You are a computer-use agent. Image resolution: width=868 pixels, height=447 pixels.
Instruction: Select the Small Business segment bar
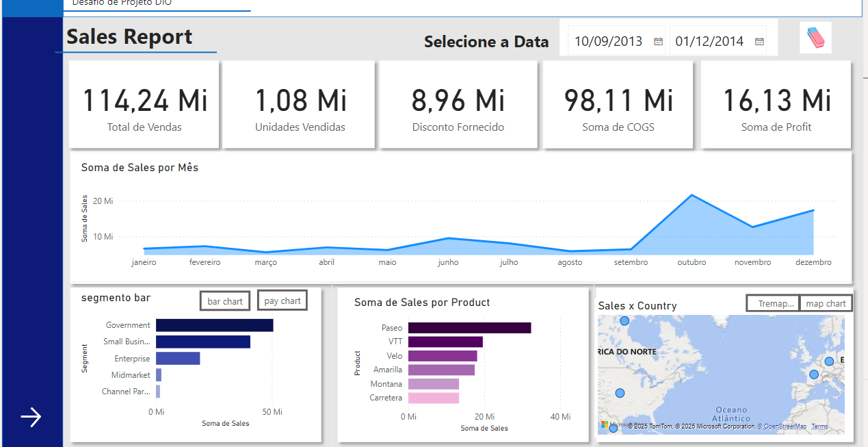click(203, 342)
